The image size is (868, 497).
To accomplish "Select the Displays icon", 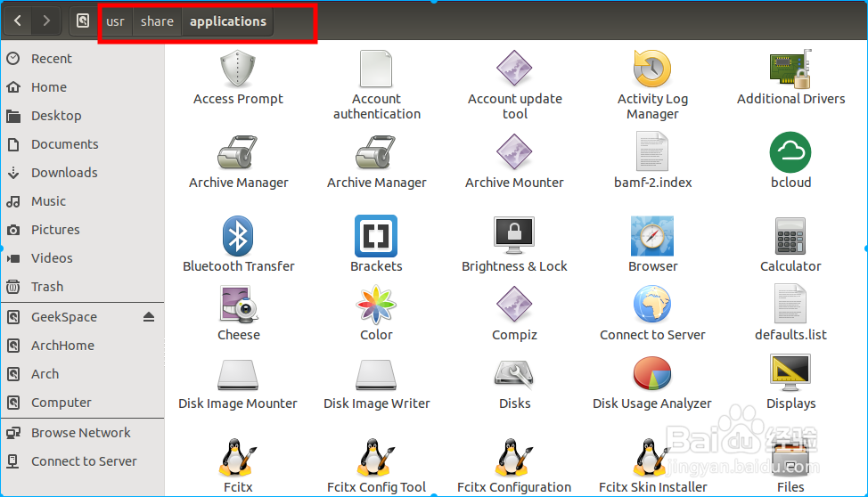I will (790, 372).
